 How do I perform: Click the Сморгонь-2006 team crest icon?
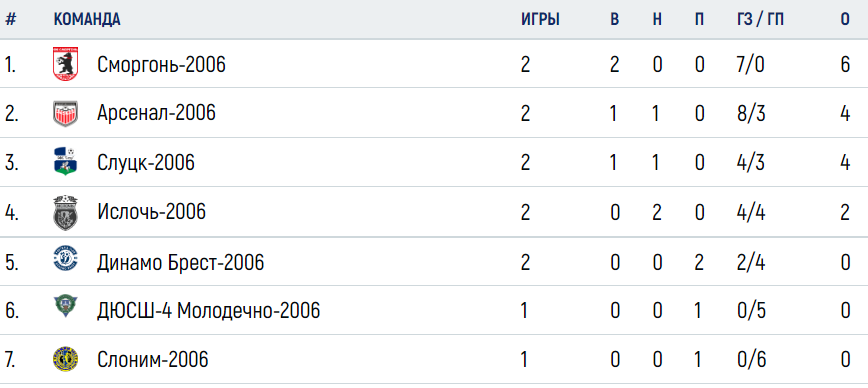[x=65, y=64]
